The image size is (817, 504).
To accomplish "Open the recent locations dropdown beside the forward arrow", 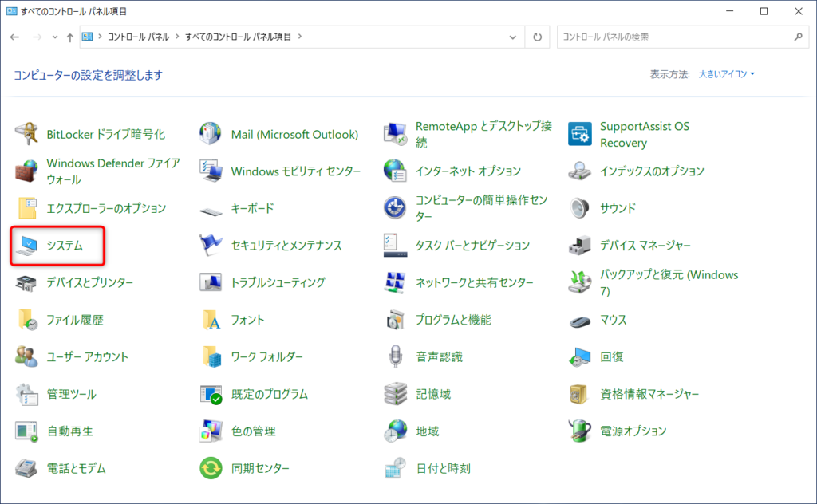I will pos(55,37).
